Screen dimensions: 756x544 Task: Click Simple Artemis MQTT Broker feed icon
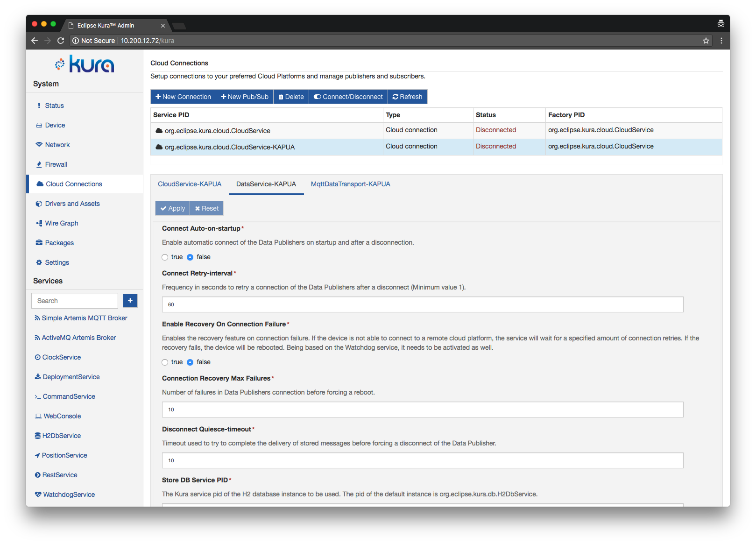pos(37,318)
